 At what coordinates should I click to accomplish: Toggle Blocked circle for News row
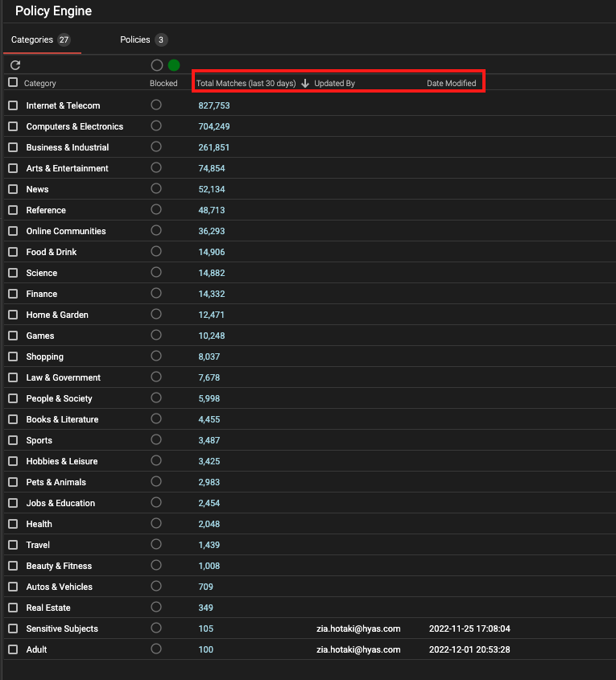pyautogui.click(x=156, y=188)
